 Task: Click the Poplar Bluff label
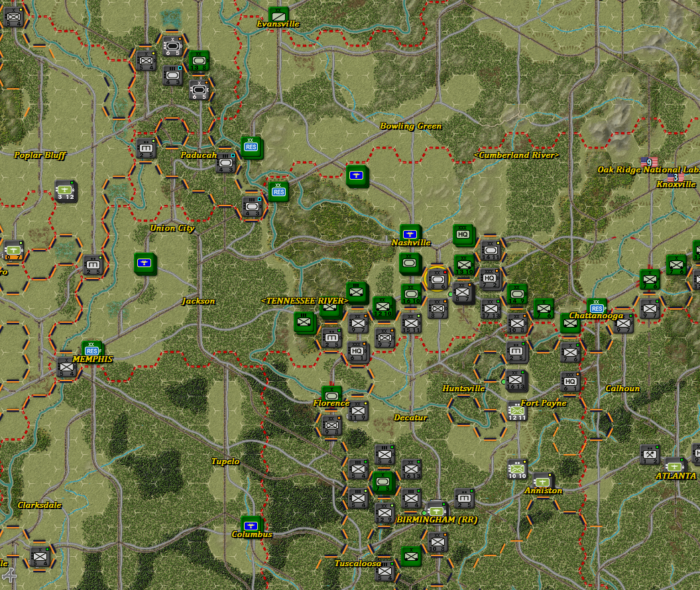(x=40, y=155)
